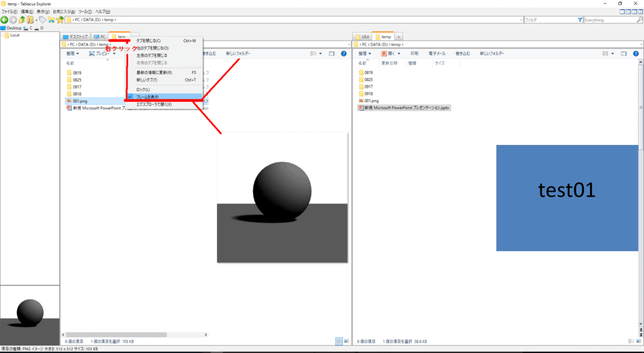This screenshot has height=353, width=644.
Task: Toggle the checked フレームを表示 menu item
Action: 165,97
